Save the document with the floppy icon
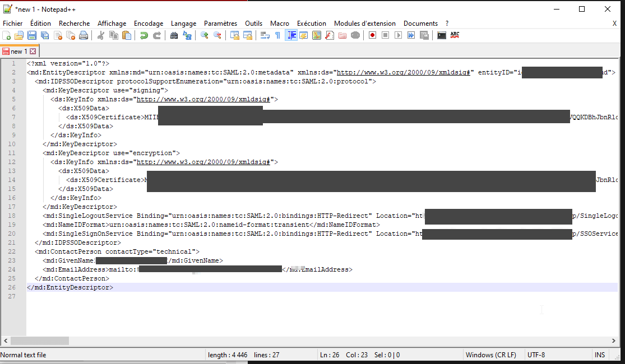625x364 pixels. (32, 35)
